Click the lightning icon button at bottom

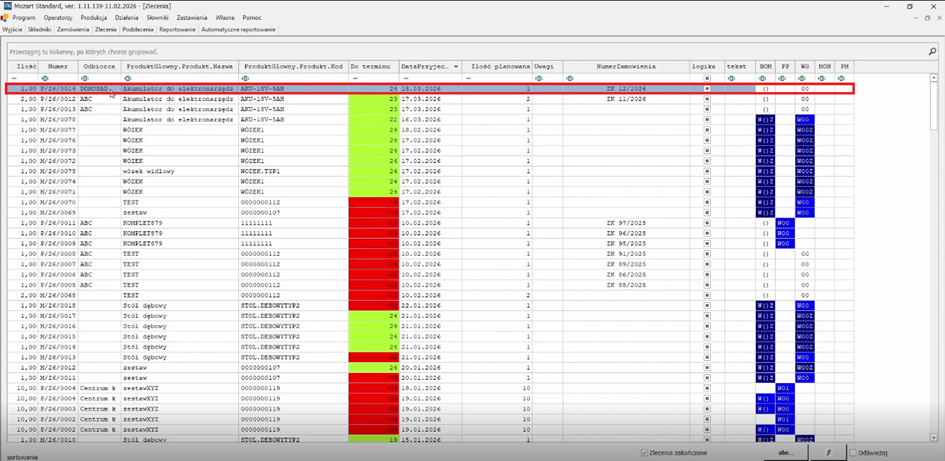pyautogui.click(x=828, y=453)
